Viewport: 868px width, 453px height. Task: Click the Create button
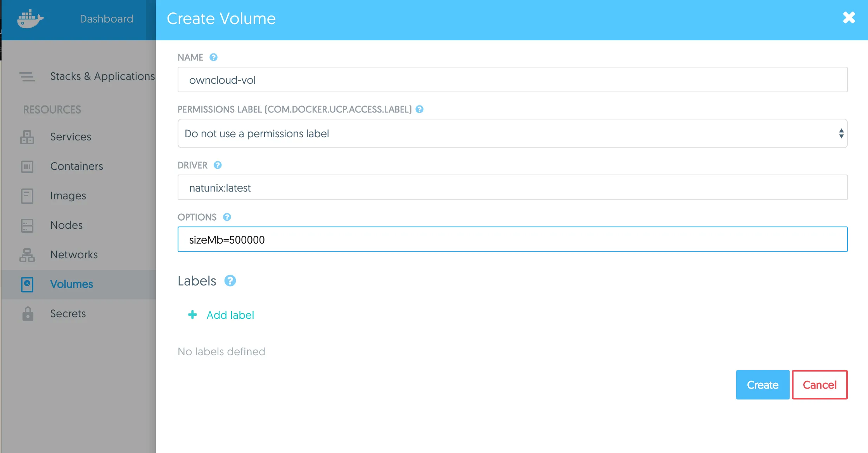pos(763,385)
